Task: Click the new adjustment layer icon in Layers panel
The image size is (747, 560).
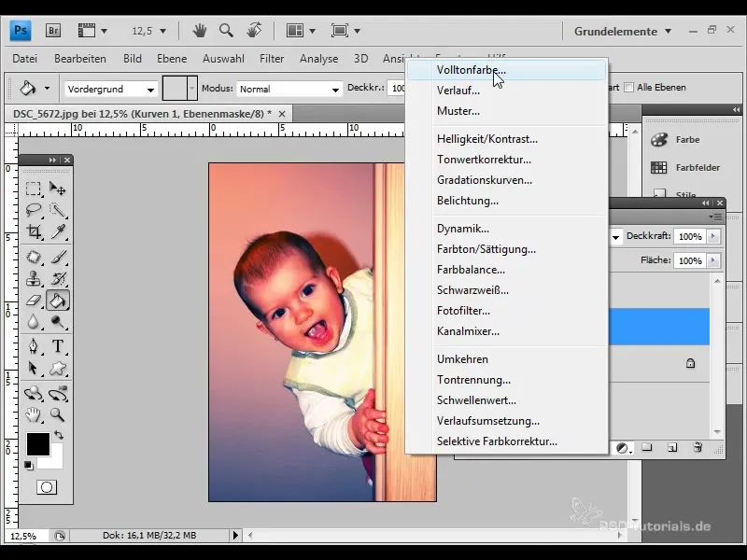Action: (624, 448)
